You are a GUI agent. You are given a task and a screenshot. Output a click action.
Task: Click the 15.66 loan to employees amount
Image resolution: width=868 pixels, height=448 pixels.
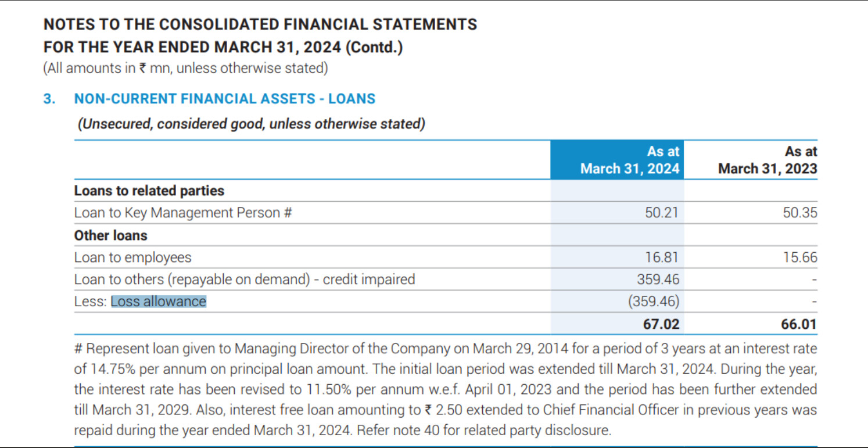pyautogui.click(x=800, y=257)
